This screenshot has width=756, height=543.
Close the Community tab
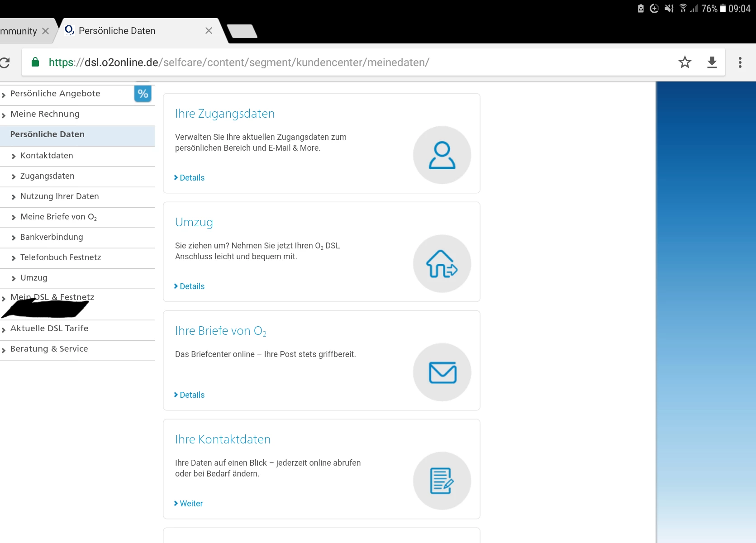point(45,31)
